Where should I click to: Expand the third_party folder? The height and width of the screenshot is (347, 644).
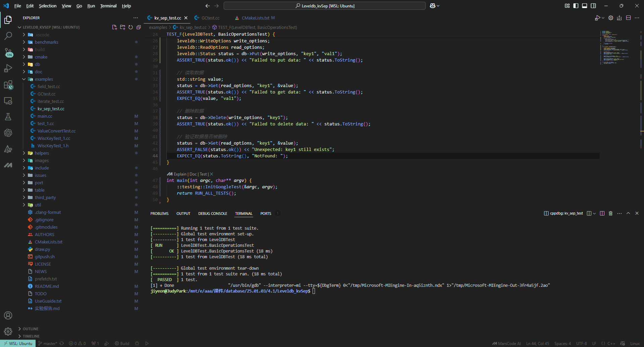point(45,197)
